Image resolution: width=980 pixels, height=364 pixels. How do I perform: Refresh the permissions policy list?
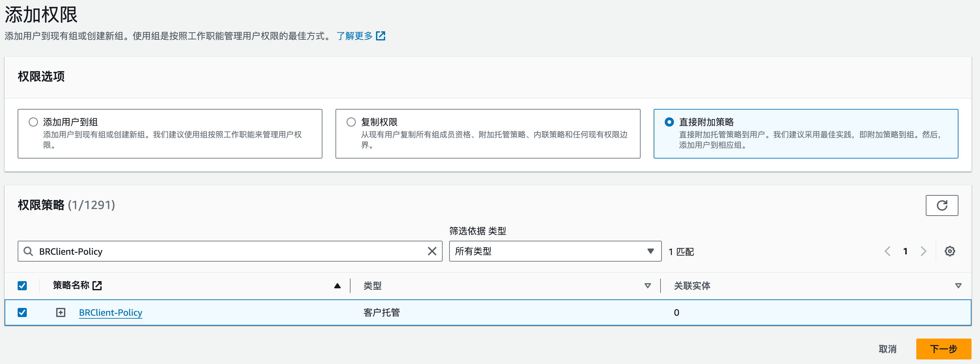(x=942, y=205)
